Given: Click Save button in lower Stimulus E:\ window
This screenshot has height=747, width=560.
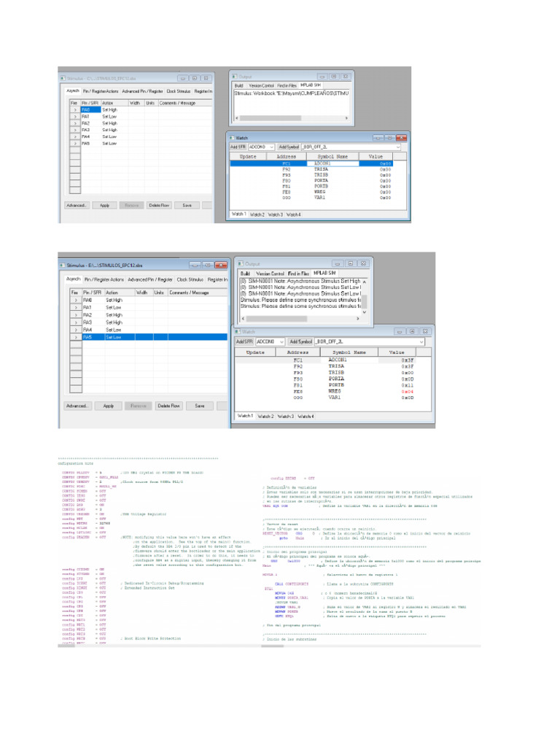Looking at the screenshot, I should click(x=200, y=406).
